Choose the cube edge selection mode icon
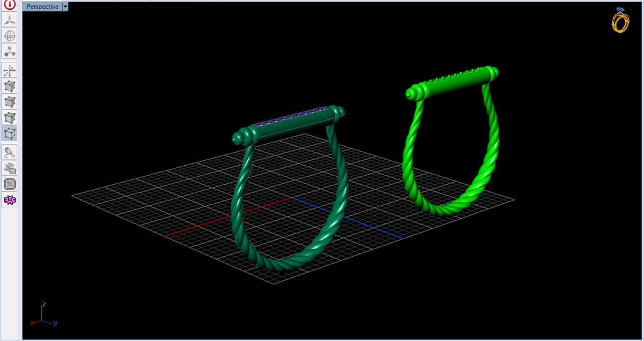Viewport: 644px width, 341px height. 10,102
